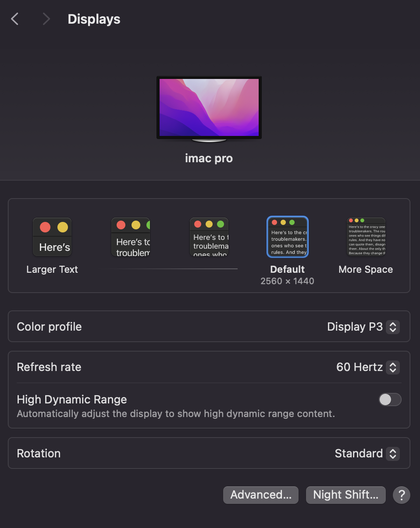The height and width of the screenshot is (528, 420).
Task: Click the Default resolution label
Action: tap(288, 270)
